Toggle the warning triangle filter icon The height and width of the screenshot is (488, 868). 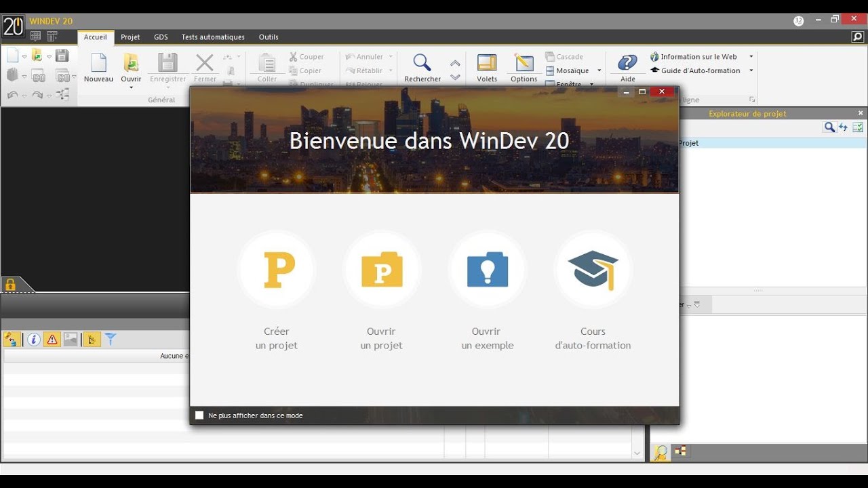point(52,340)
